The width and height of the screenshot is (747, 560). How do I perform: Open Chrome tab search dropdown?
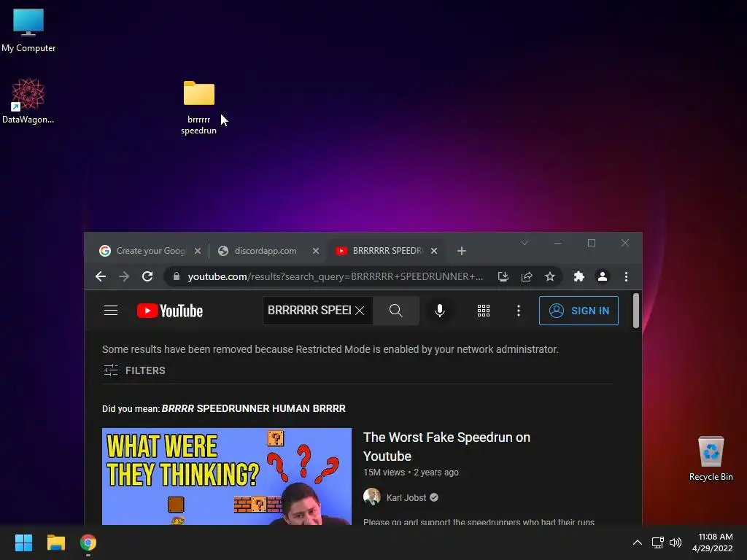[525, 243]
